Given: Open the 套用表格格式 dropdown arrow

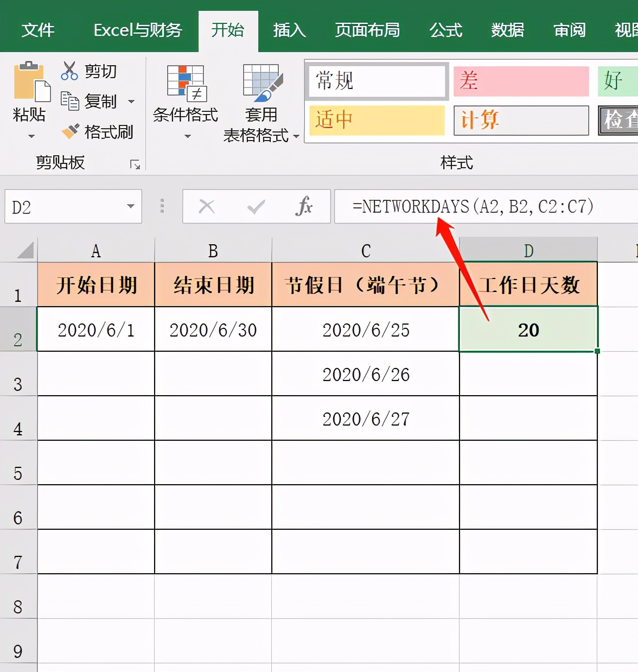Looking at the screenshot, I should 296,137.
